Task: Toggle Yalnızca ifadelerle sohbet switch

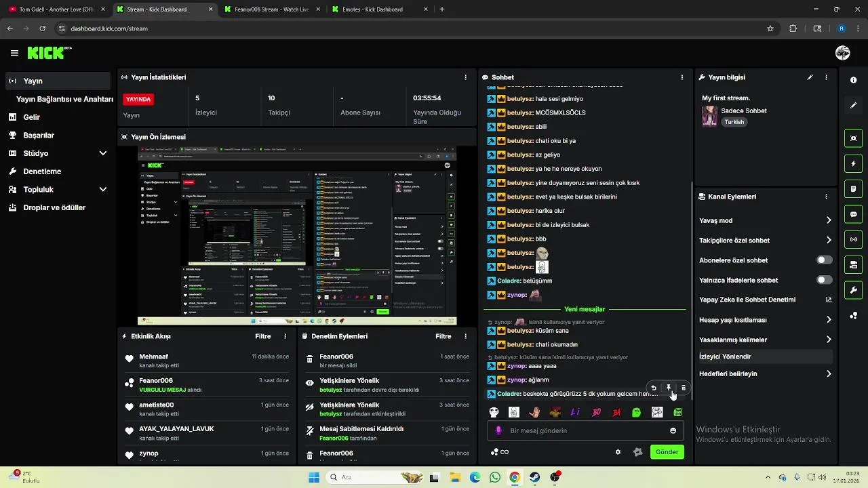Action: 825,280
